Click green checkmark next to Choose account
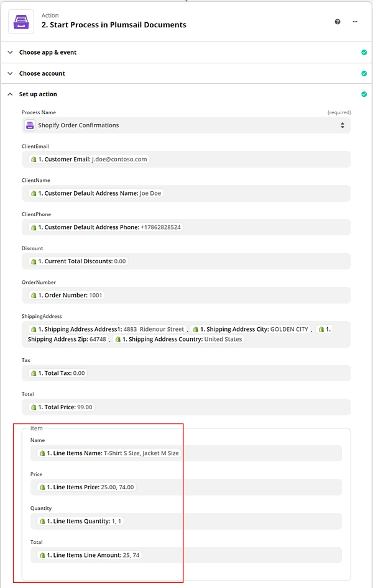Screen dimensions: 373x588 [364, 73]
